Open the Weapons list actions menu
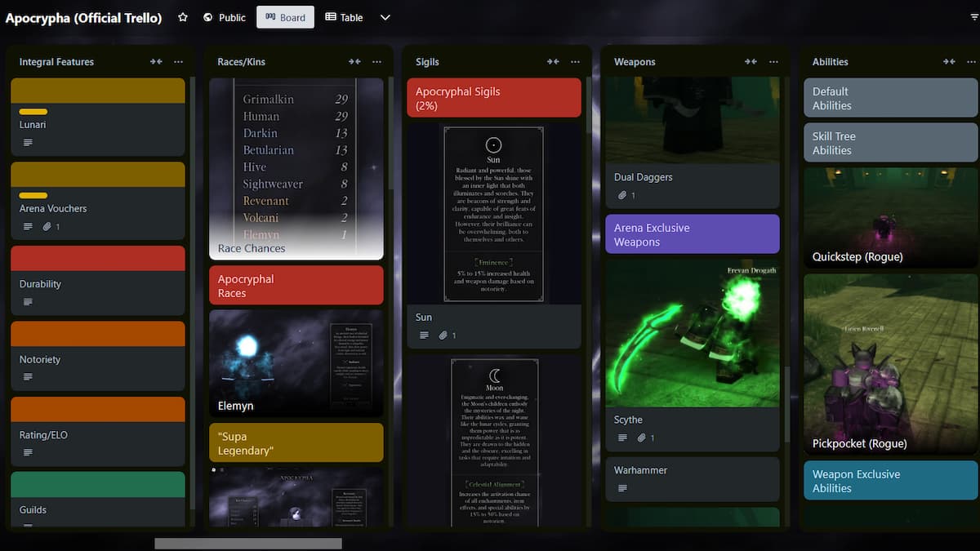Viewport: 980px width, 551px height. (x=773, y=62)
